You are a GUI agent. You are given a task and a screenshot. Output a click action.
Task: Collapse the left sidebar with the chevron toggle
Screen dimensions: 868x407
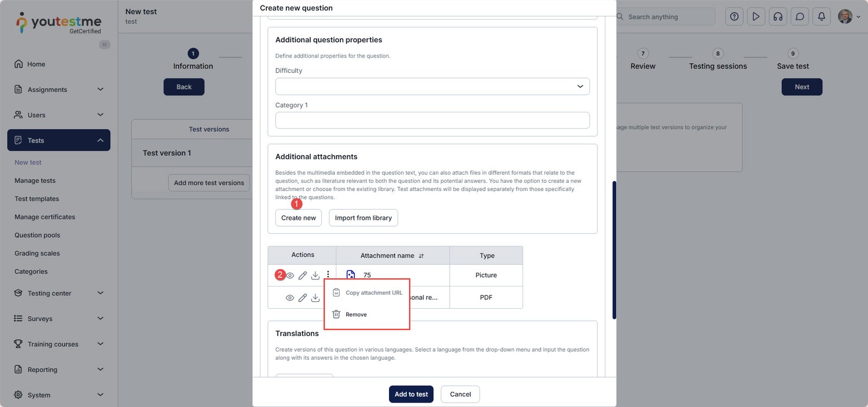[104, 44]
